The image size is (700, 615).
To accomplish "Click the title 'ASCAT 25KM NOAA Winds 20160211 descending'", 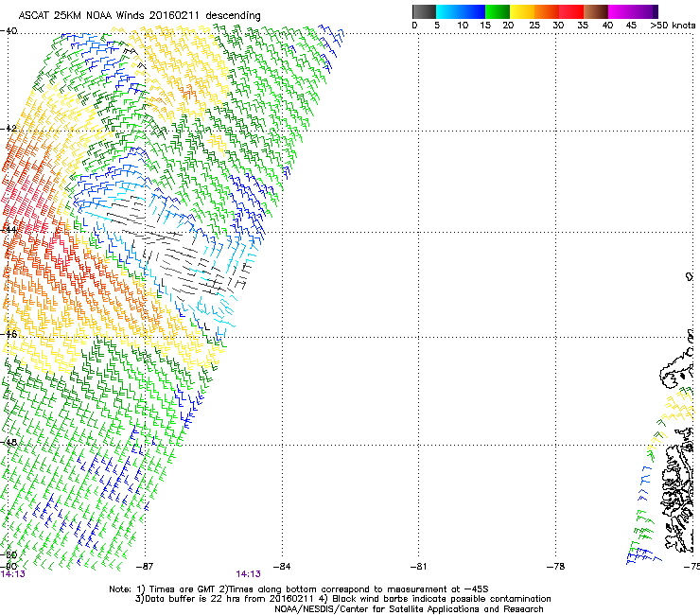I will pyautogui.click(x=139, y=15).
